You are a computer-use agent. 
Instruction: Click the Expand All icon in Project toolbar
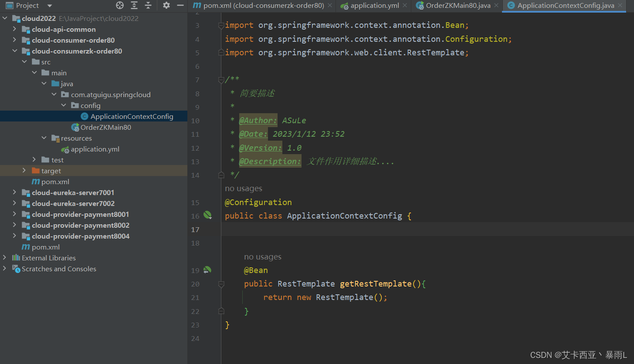[x=134, y=5]
